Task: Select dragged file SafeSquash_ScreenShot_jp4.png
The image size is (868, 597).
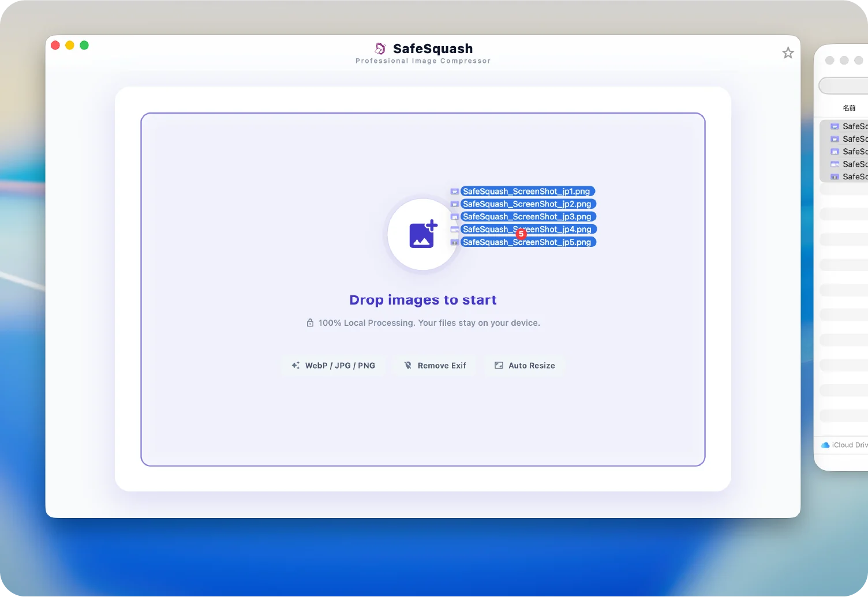Action: point(528,230)
